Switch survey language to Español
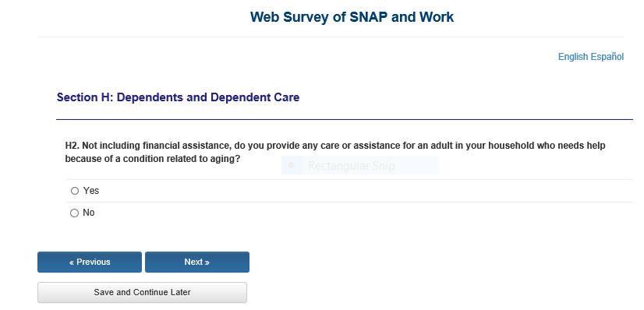The height and width of the screenshot is (310, 644). [607, 57]
